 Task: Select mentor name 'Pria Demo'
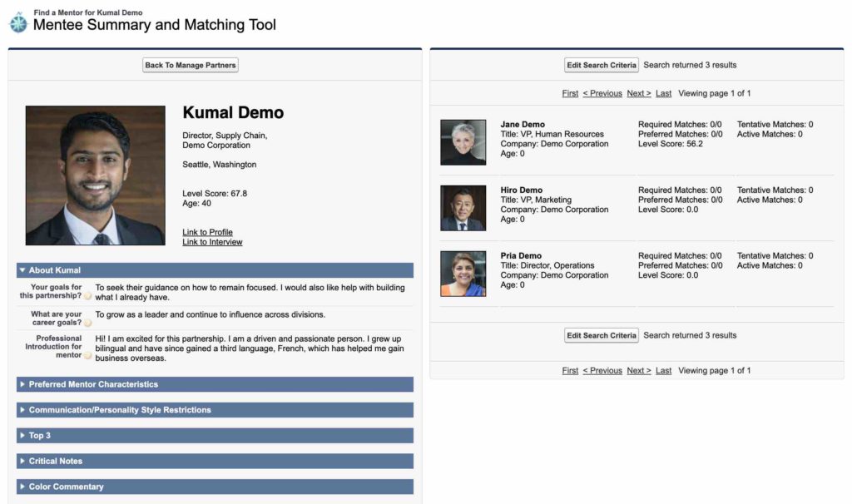521,256
